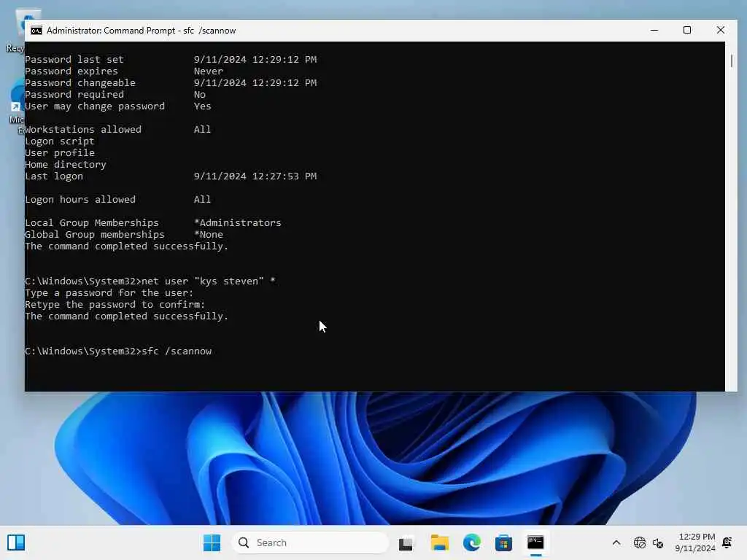Open Microsoft Store from the taskbar

click(x=503, y=542)
